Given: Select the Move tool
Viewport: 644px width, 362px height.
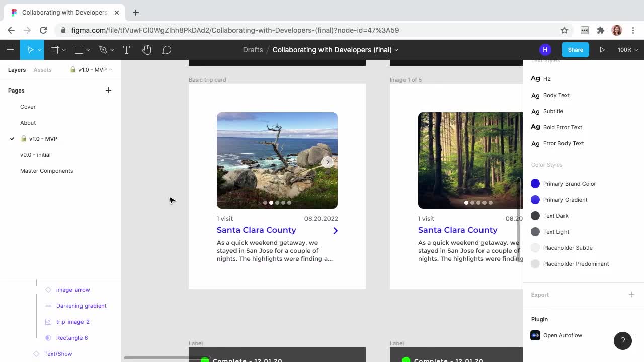Looking at the screenshot, I should tap(30, 50).
